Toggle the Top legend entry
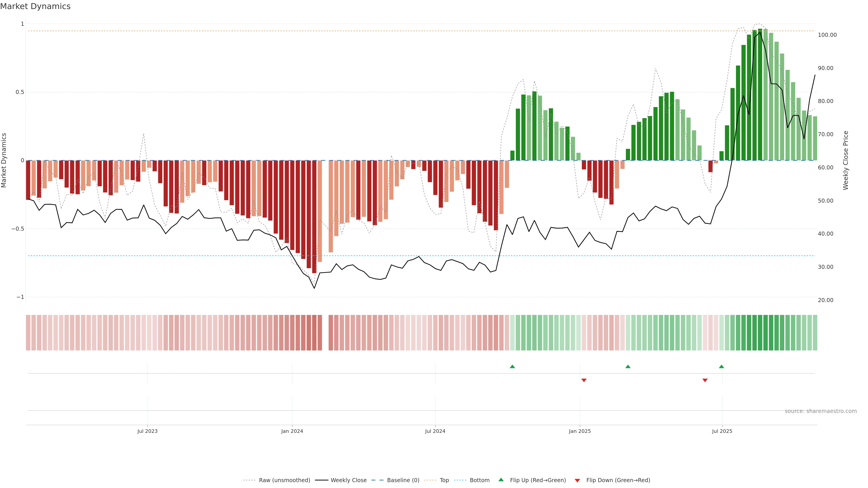868x488 pixels. 444,480
